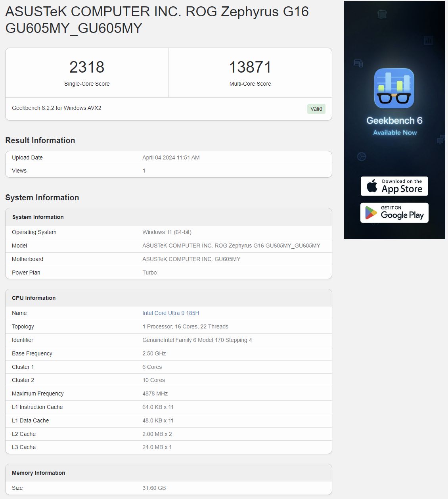Image resolution: width=448 pixels, height=499 pixels.
Task: Click the L1 Instruction Cache label
Action: click(37, 407)
